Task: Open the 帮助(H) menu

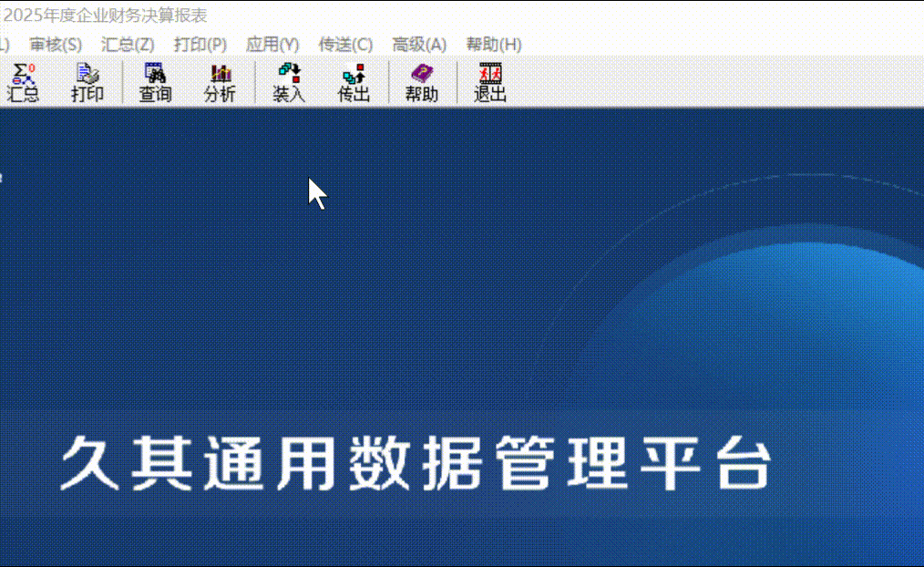Action: (494, 44)
